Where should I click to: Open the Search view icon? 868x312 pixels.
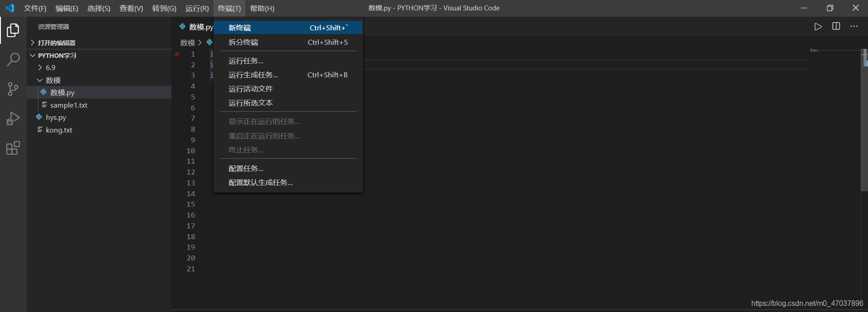click(x=13, y=60)
